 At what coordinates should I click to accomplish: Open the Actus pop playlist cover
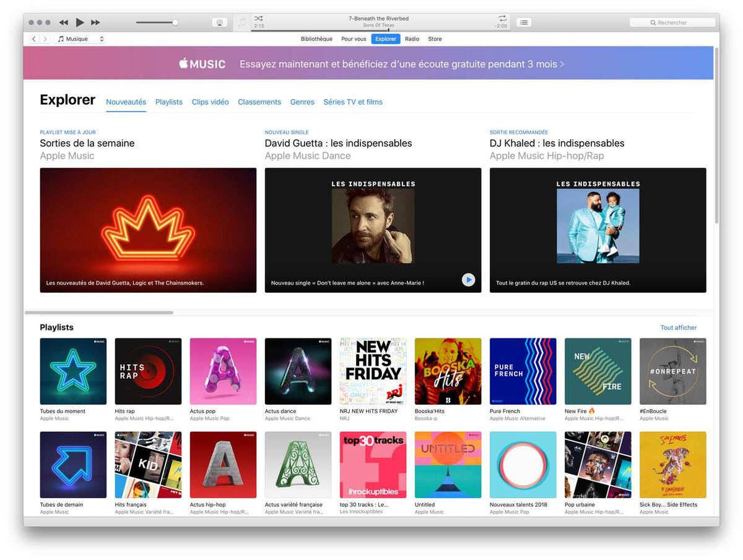coord(223,371)
